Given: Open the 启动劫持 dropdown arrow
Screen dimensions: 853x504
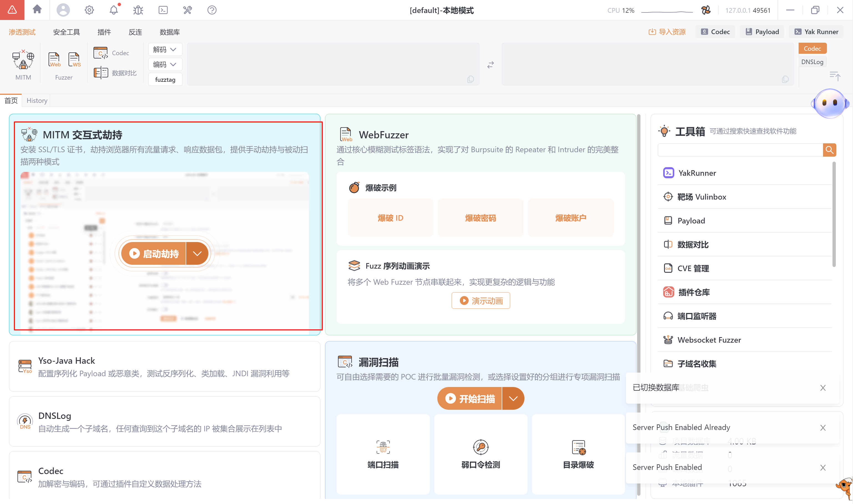Looking at the screenshot, I should coord(197,253).
